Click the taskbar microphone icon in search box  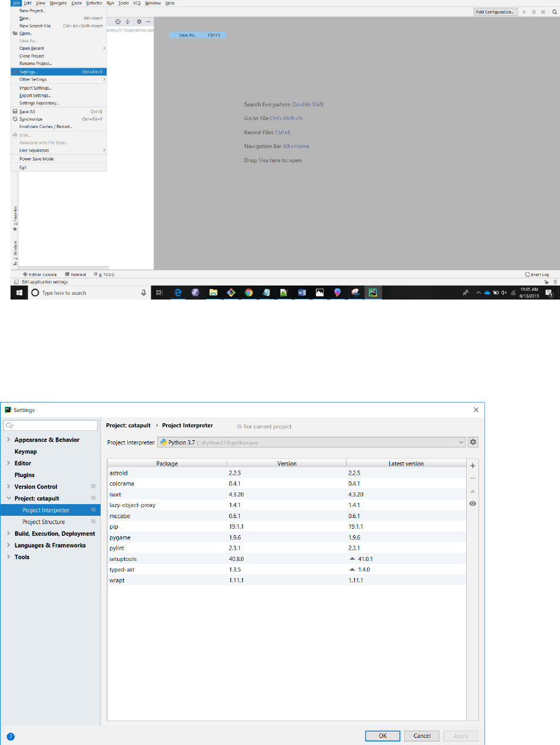tap(144, 292)
